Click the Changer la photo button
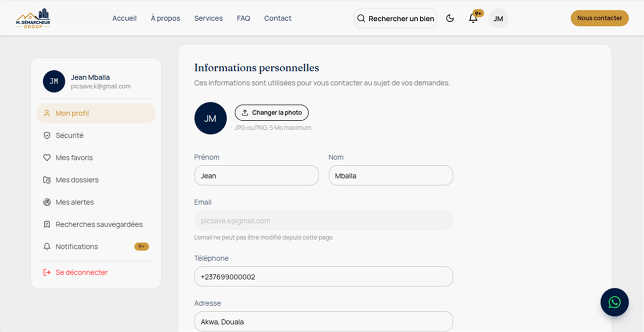Image resolution: width=644 pixels, height=332 pixels. (272, 113)
